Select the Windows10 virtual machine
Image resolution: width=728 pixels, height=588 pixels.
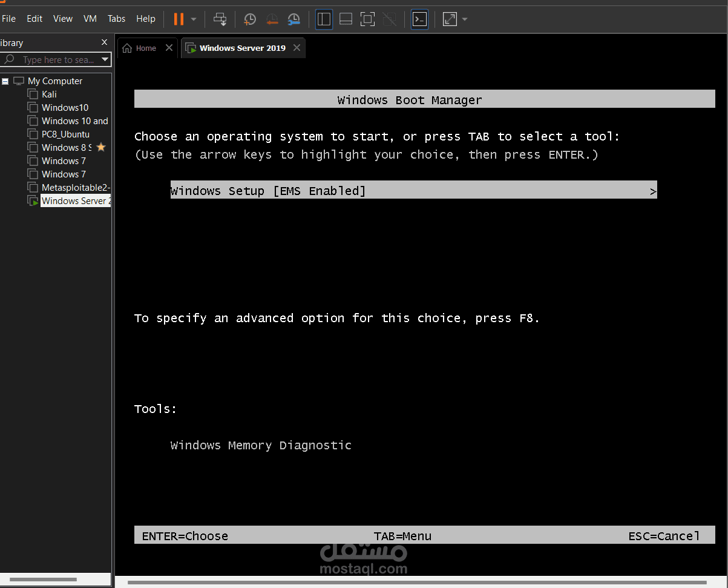point(65,108)
